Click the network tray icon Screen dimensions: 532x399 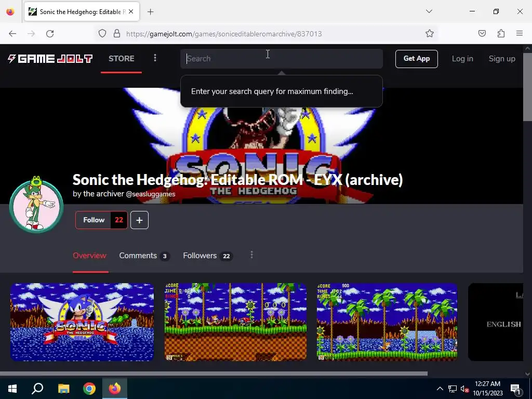pyautogui.click(x=453, y=389)
